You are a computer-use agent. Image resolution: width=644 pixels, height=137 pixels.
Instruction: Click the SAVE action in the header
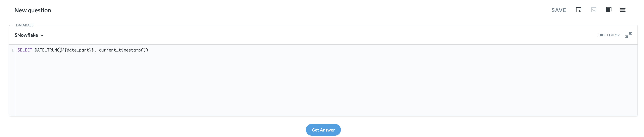tap(559, 10)
